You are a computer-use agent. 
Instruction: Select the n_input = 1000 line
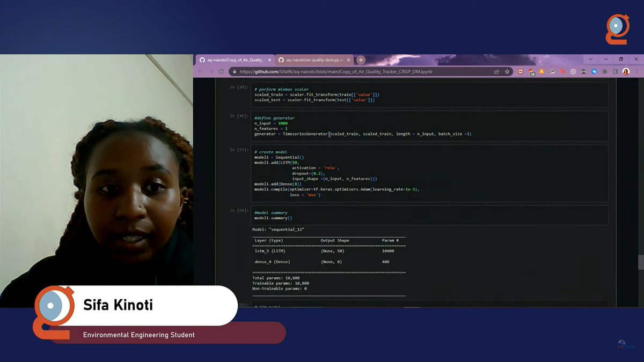click(271, 123)
